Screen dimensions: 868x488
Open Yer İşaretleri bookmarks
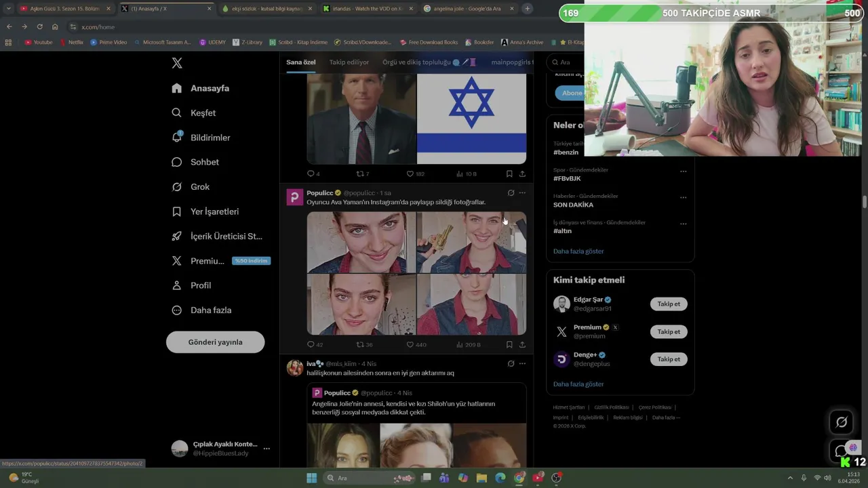click(x=205, y=211)
